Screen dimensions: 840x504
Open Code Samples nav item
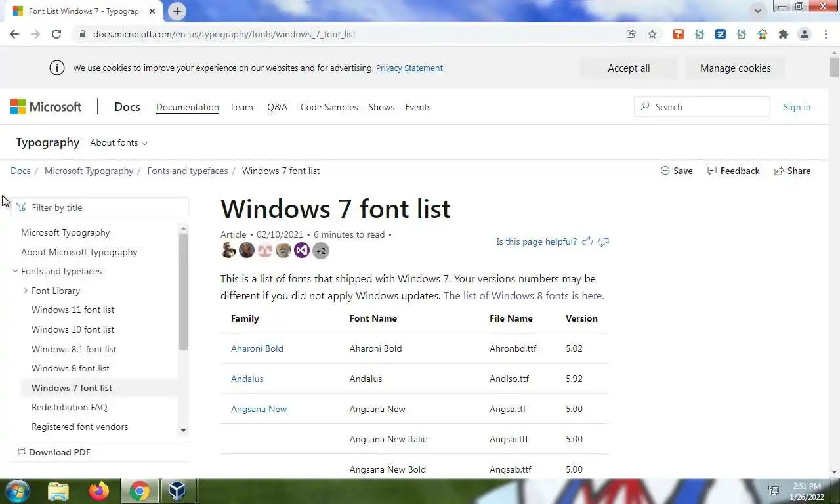(x=329, y=107)
